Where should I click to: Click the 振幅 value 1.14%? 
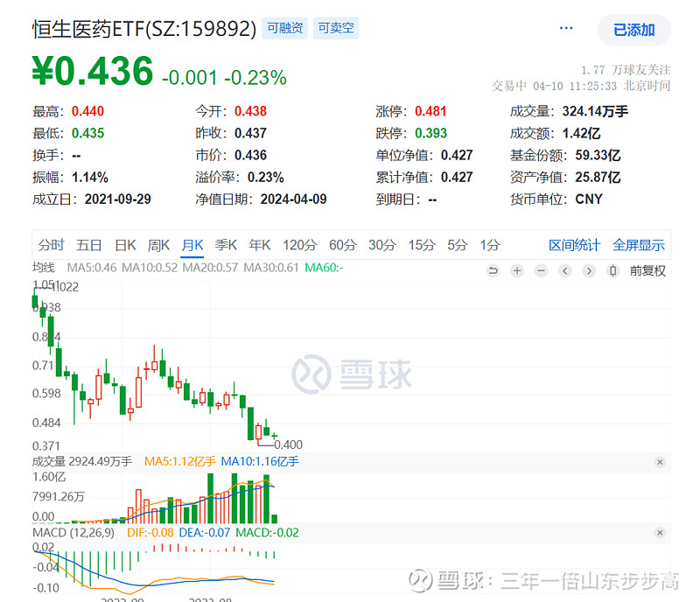click(90, 178)
